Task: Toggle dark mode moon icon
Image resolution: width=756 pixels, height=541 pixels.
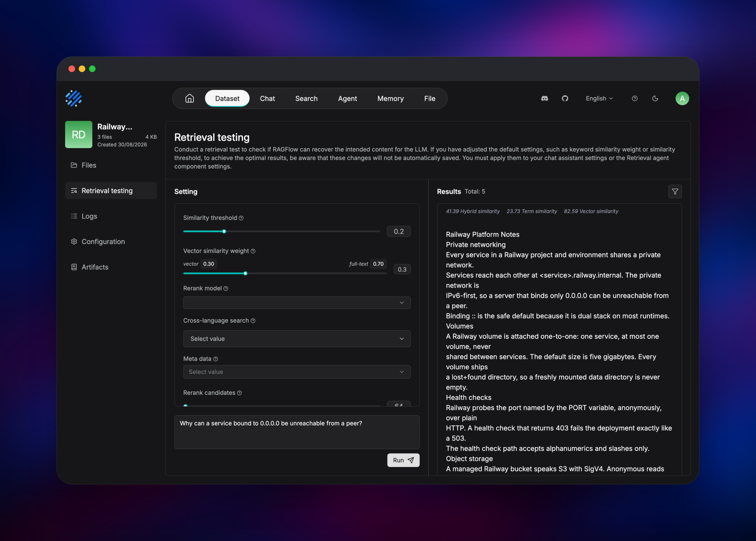Action: [655, 98]
